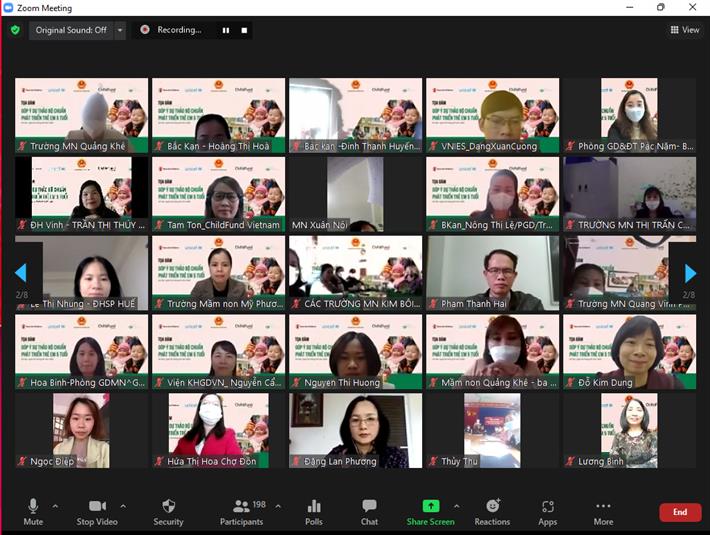The height and width of the screenshot is (535, 710).
Task: Expand video options arrow beside Stop Video
Action: tap(128, 506)
